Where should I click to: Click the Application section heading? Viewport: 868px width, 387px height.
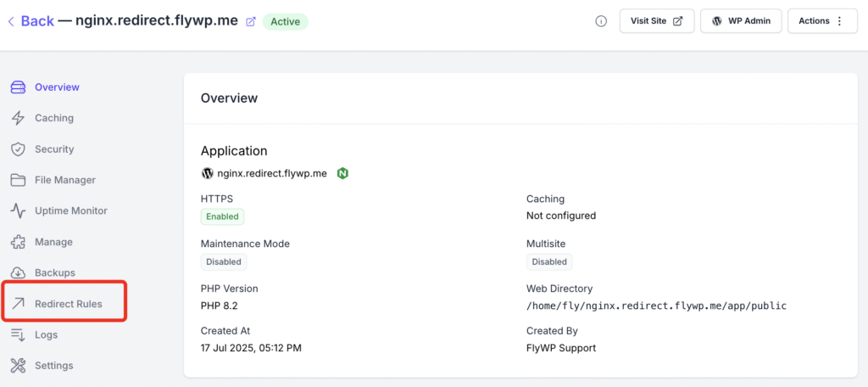[x=234, y=151]
